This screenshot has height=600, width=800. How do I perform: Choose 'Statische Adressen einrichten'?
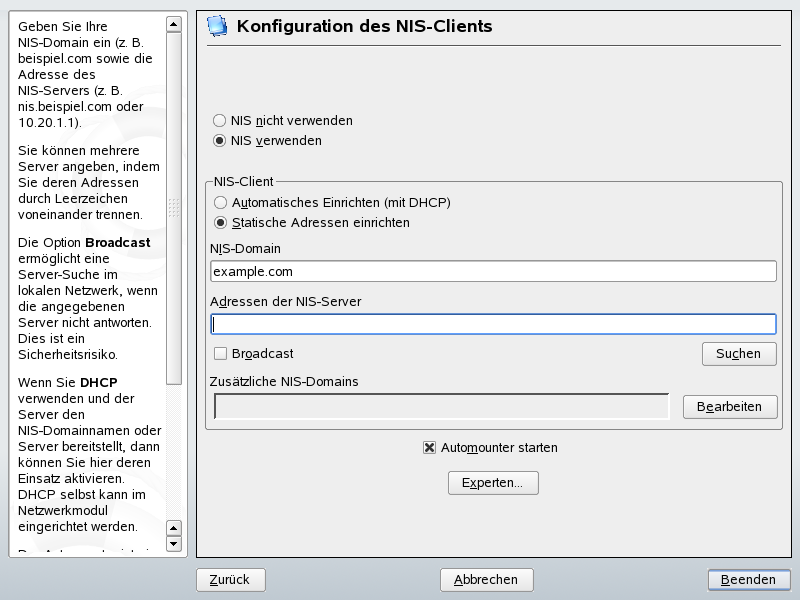pyautogui.click(x=220, y=223)
